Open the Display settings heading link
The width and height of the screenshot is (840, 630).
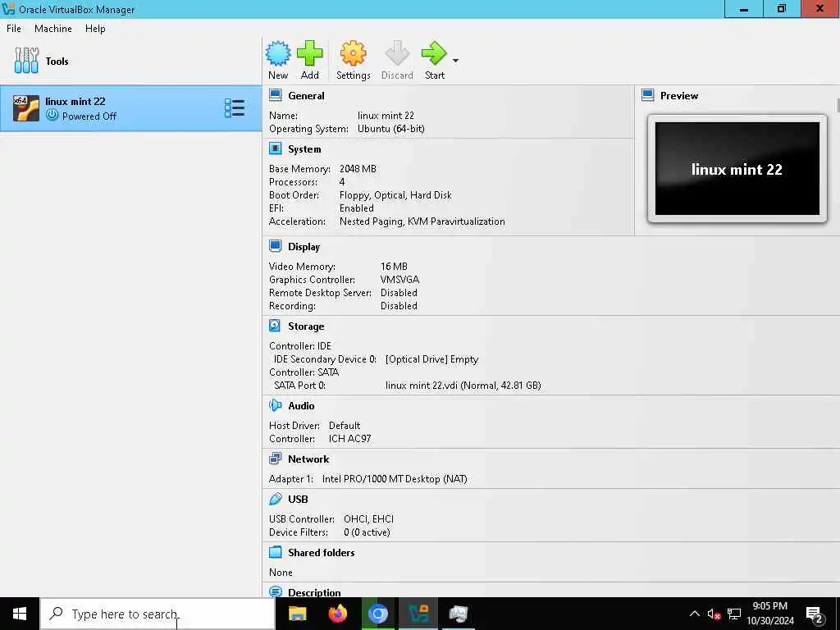pyautogui.click(x=304, y=246)
